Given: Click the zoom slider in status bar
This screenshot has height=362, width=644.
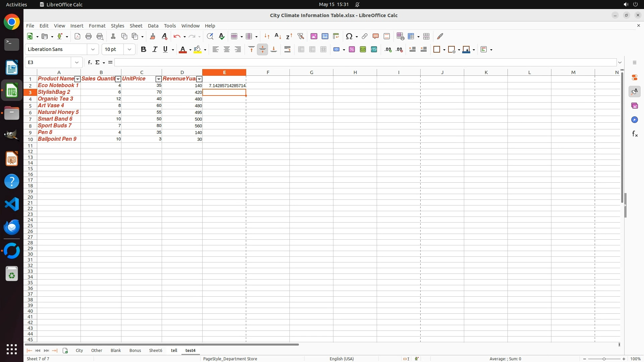Looking at the screenshot, I should tap(604, 359).
